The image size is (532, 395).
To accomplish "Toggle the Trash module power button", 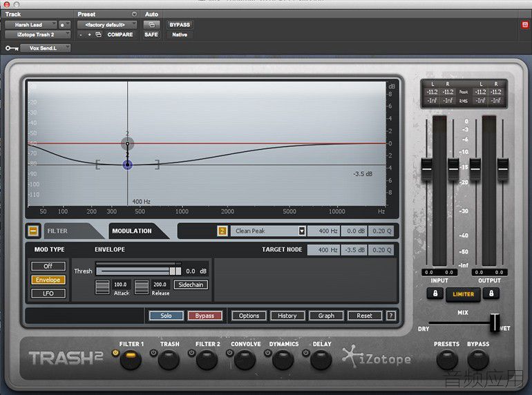I will pyautogui.click(x=153, y=353).
